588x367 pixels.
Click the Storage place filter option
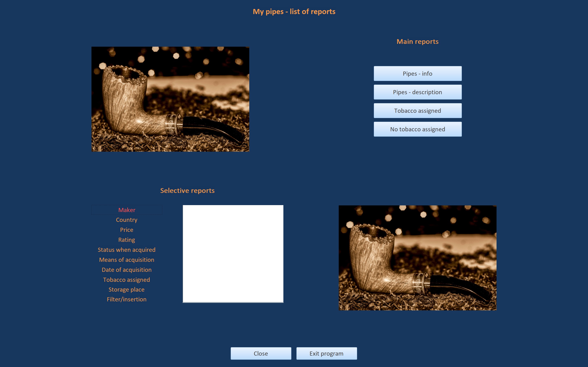126,289
